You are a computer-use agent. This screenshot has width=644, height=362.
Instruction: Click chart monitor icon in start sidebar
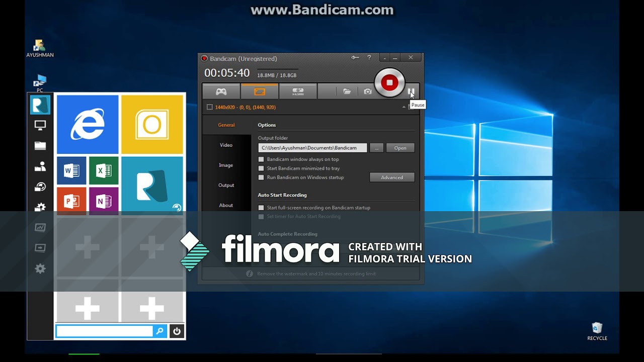40,228
